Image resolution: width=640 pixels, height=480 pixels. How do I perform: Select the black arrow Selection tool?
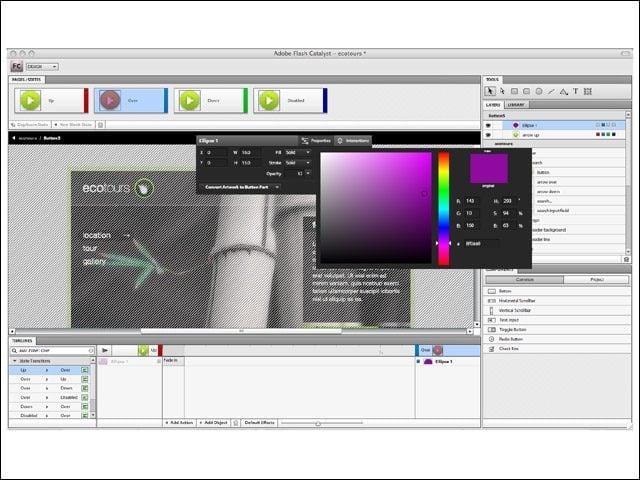490,91
